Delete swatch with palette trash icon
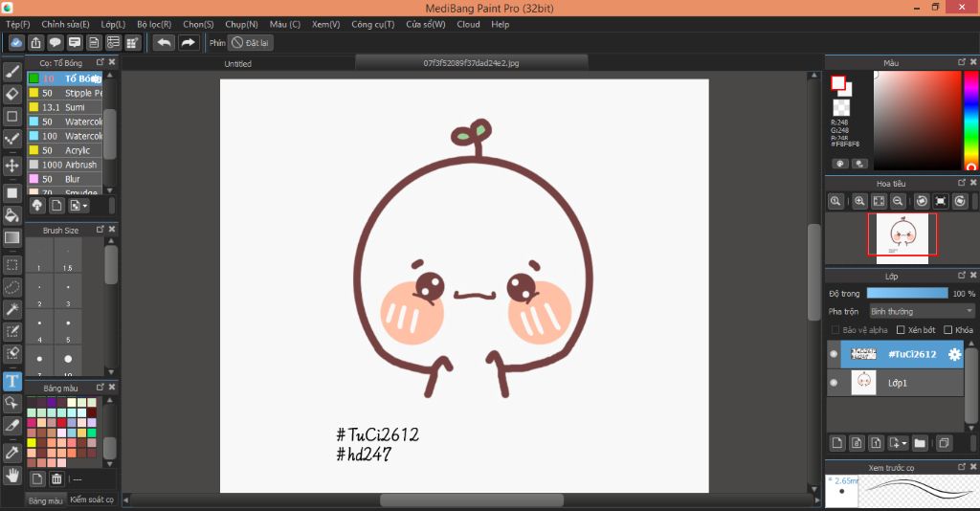Image resolution: width=980 pixels, height=511 pixels. pos(56,478)
